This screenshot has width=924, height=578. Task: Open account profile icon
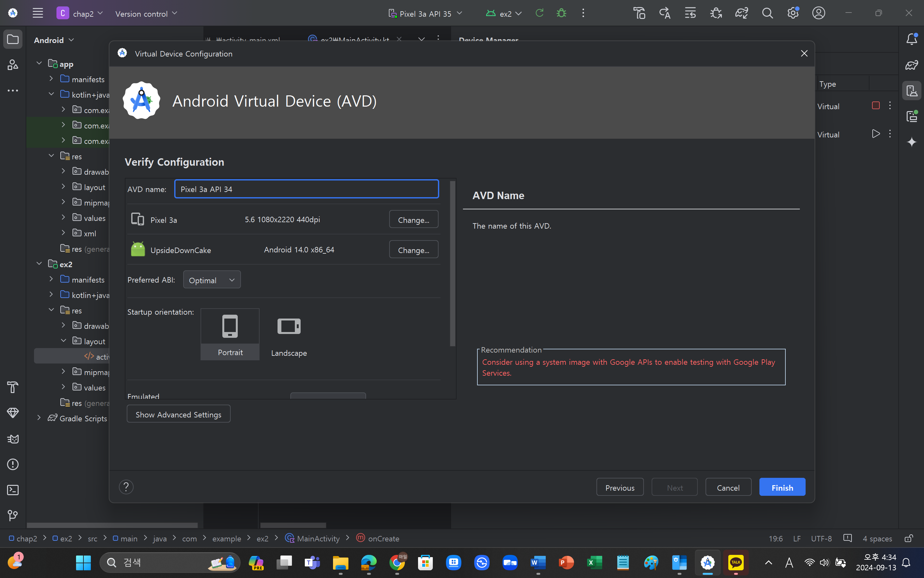click(x=819, y=13)
